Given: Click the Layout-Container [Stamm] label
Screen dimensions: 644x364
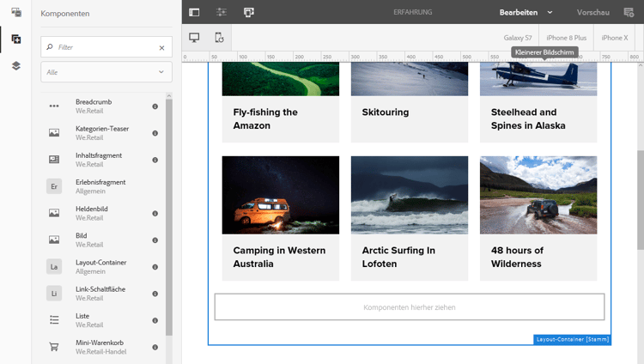Looking at the screenshot, I should tap(572, 339).
